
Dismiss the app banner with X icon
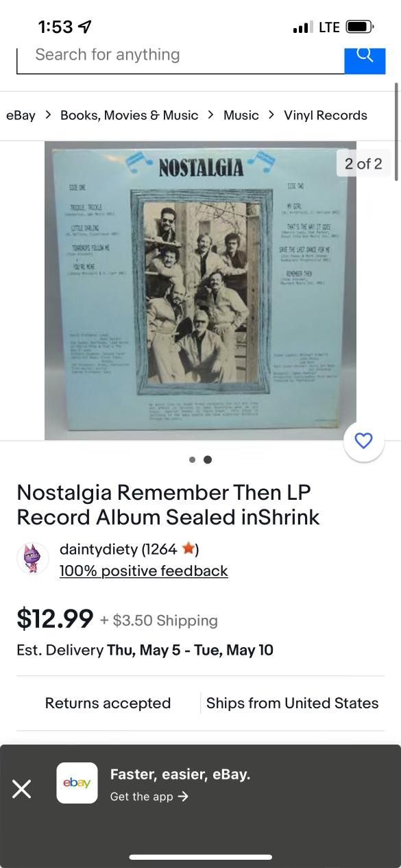tap(22, 789)
